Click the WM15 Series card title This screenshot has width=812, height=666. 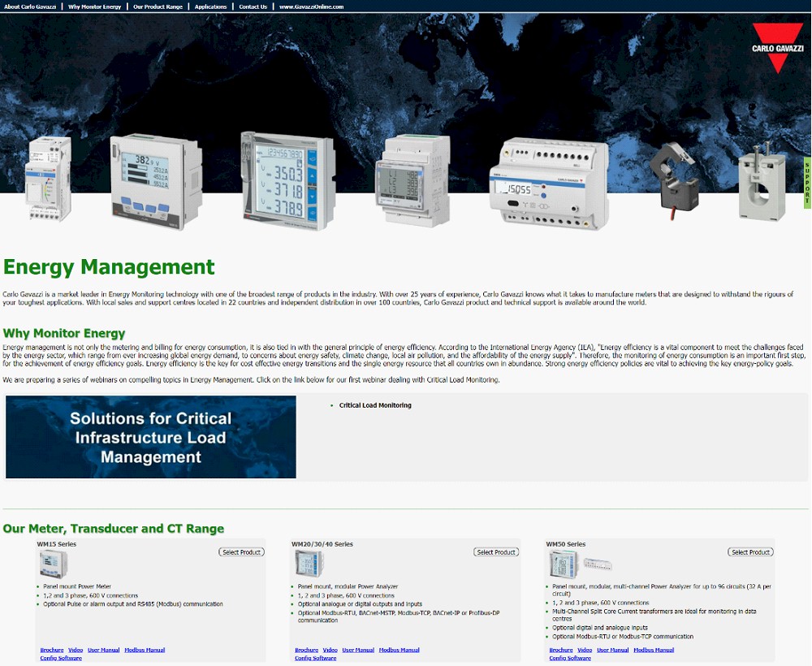57,544
